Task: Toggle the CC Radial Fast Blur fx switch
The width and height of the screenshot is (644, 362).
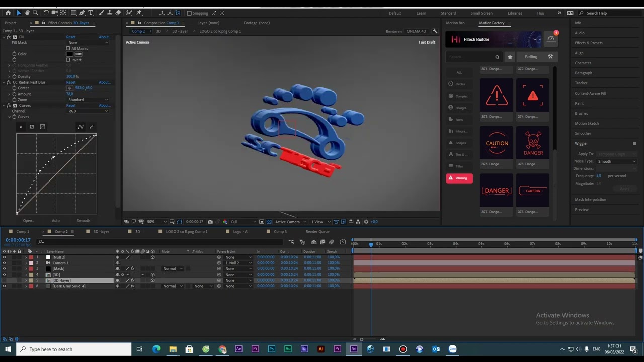Action: pos(9,82)
